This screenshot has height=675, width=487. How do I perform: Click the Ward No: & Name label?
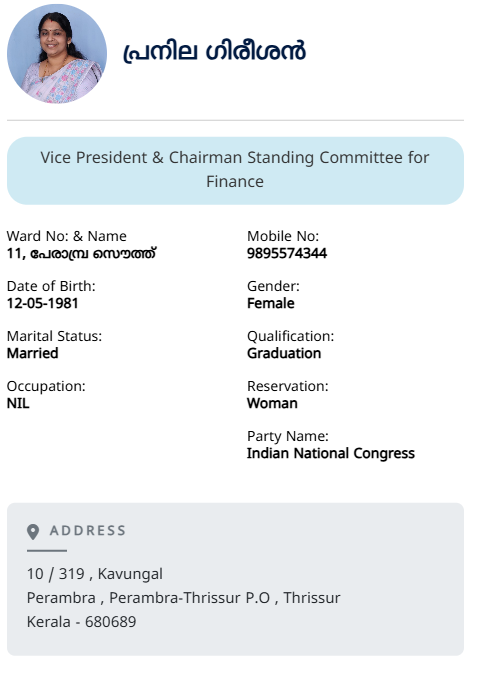click(67, 236)
